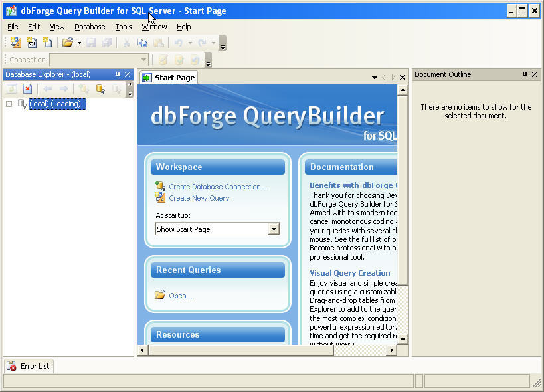Select the Start Page tab

click(x=169, y=78)
